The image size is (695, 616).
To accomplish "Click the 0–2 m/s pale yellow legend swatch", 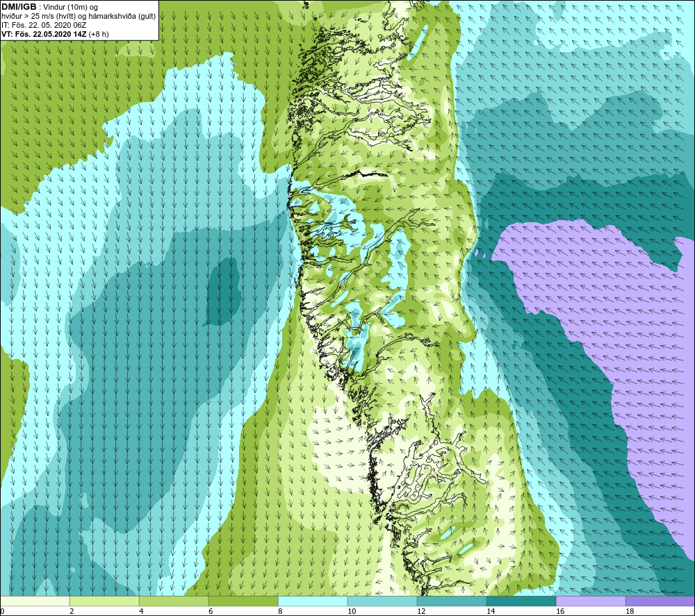I will click(x=35, y=601).
